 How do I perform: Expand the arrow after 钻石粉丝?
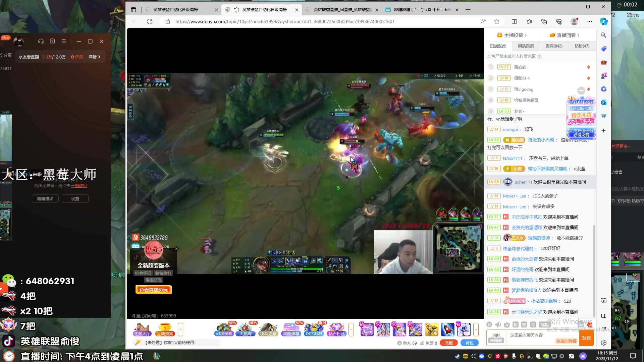coord(351,329)
